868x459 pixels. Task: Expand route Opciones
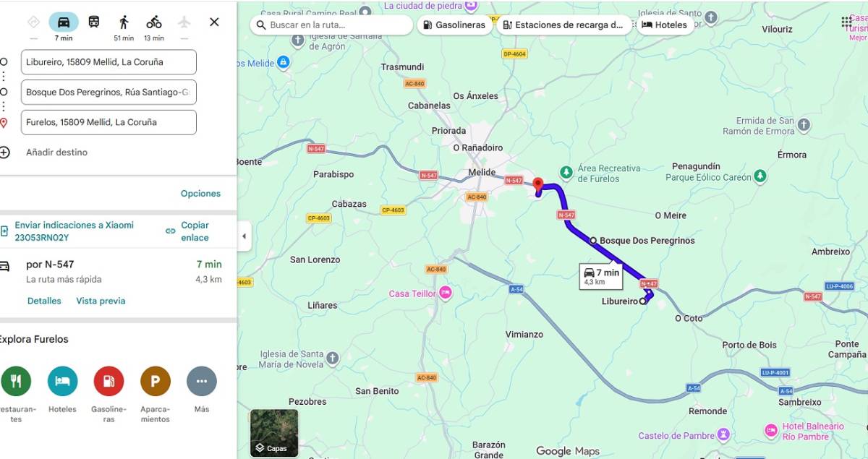point(201,194)
